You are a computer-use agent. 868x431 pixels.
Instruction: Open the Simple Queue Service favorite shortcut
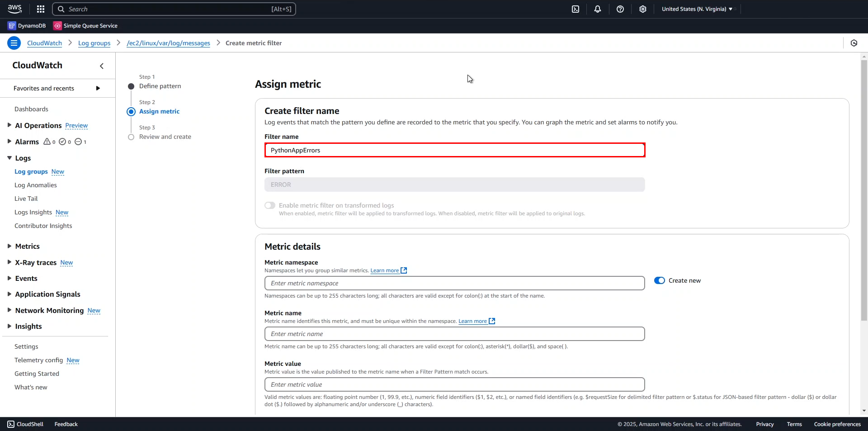[85, 25]
